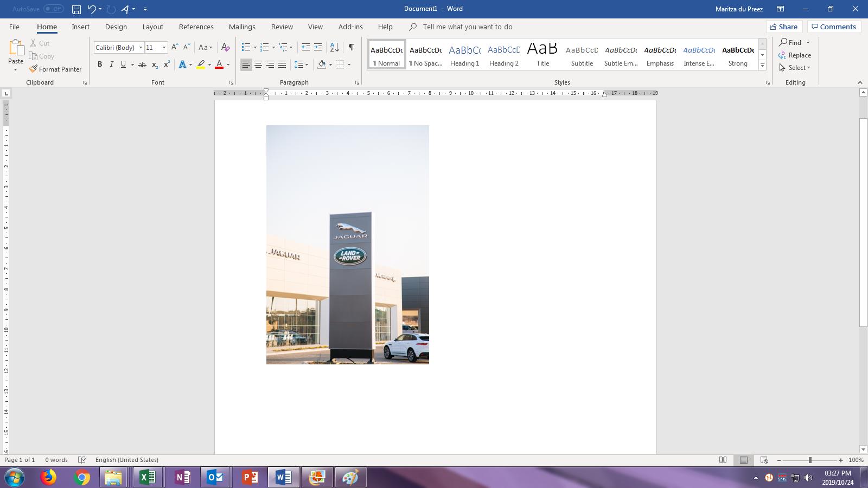Click the Superscript icon
This screenshot has width=868, height=488.
[x=167, y=65]
